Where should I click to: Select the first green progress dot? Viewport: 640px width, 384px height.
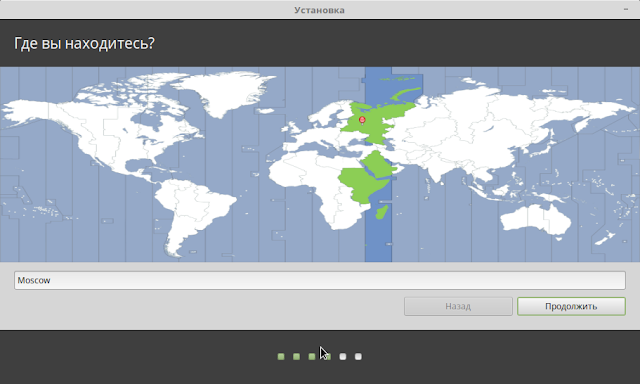pos(281,357)
